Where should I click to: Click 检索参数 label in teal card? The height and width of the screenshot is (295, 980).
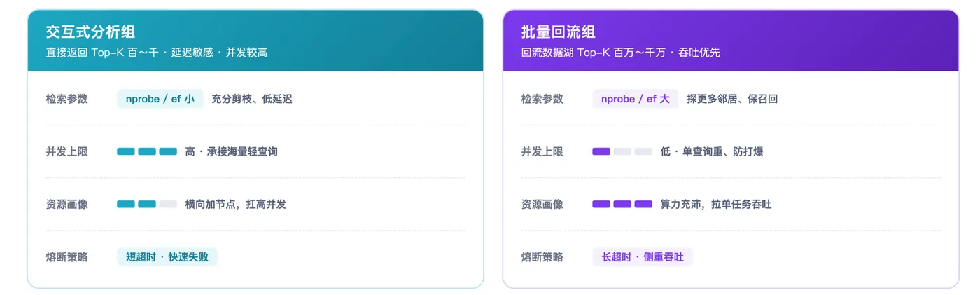click(67, 99)
